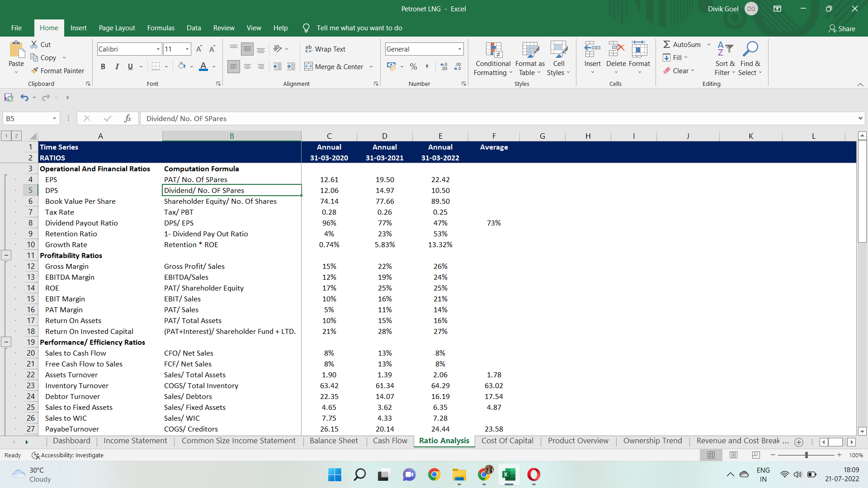The width and height of the screenshot is (868, 488).
Task: Decrease decimal places
Action: tap(458, 66)
